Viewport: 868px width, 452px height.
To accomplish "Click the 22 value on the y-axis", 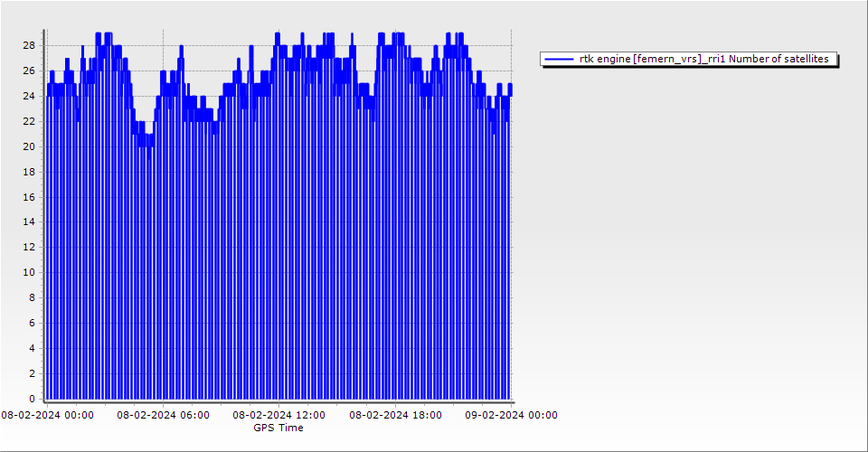I will tap(29, 121).
